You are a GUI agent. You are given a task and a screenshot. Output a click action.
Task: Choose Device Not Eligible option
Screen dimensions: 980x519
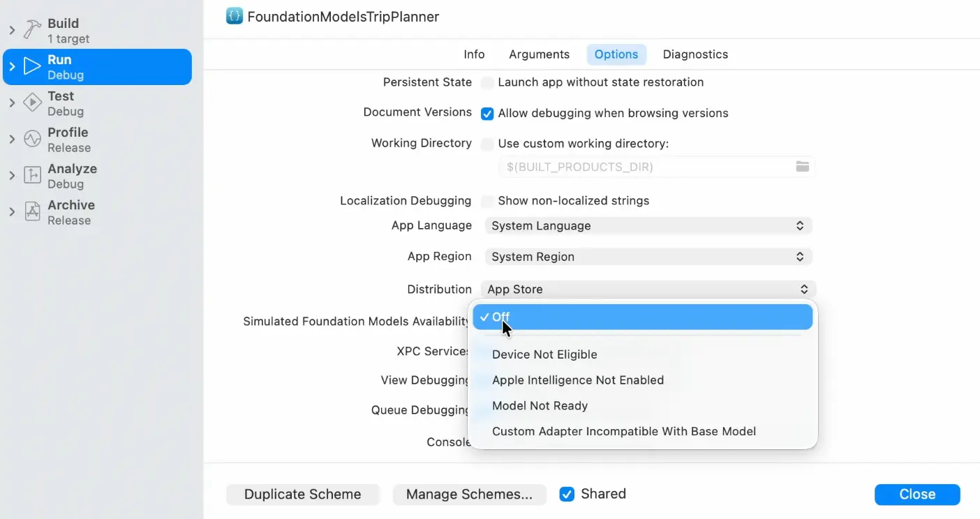pyautogui.click(x=643, y=354)
